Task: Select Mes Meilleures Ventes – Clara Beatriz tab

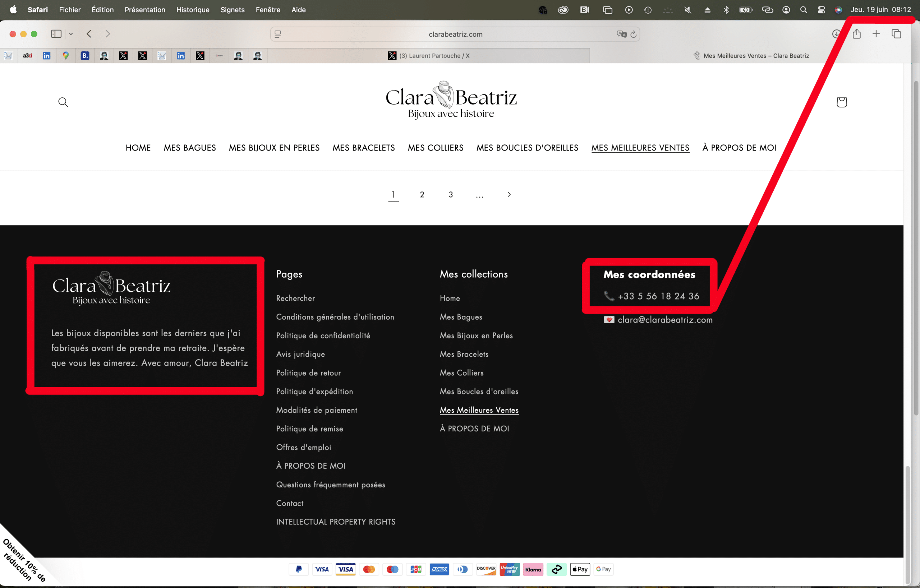Action: (x=751, y=56)
